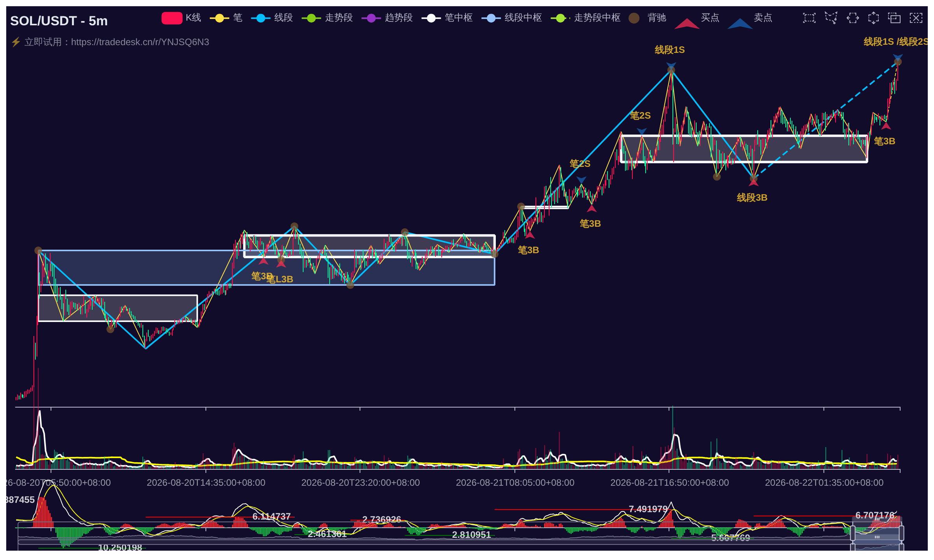This screenshot has width=934, height=560.
Task: Show or hide the 趋势段 series
Action: click(x=387, y=18)
